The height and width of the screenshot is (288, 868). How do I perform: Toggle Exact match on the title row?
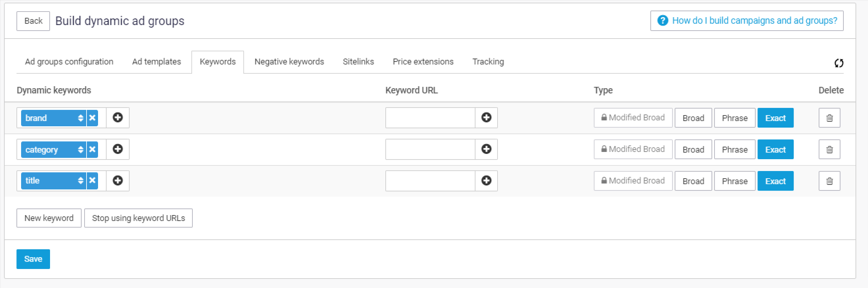(775, 181)
